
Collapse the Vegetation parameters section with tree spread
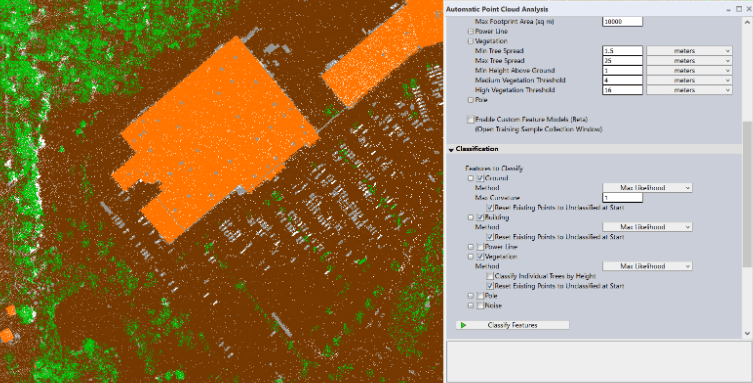coord(471,41)
